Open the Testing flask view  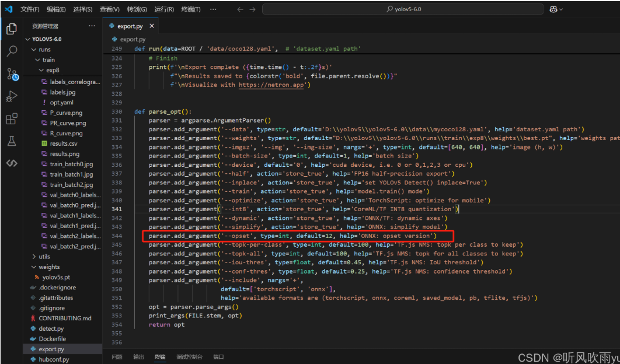(x=11, y=141)
